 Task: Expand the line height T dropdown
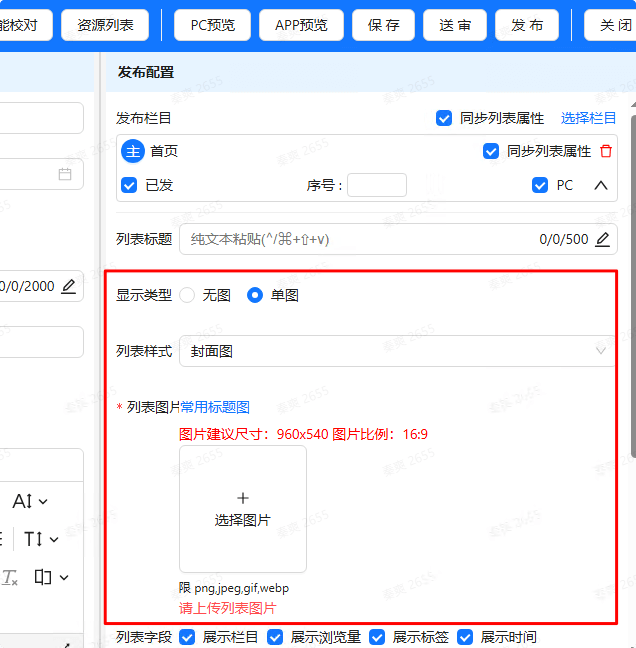[x=38, y=539]
